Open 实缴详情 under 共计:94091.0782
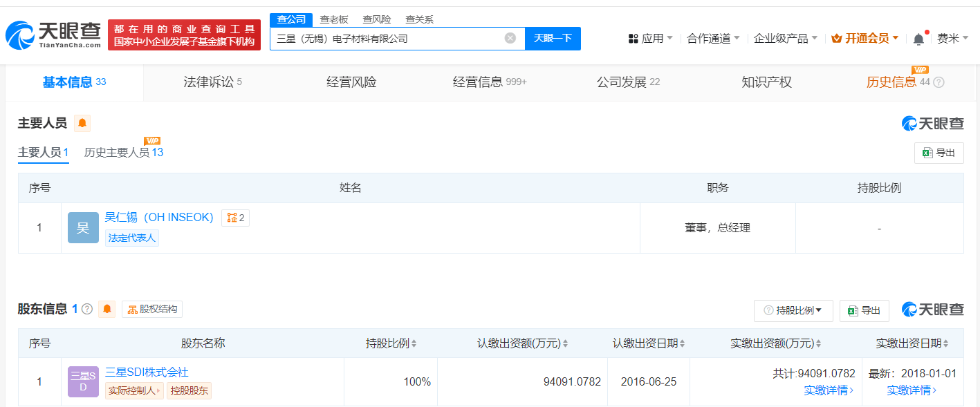This screenshot has width=980, height=407. pos(829,390)
